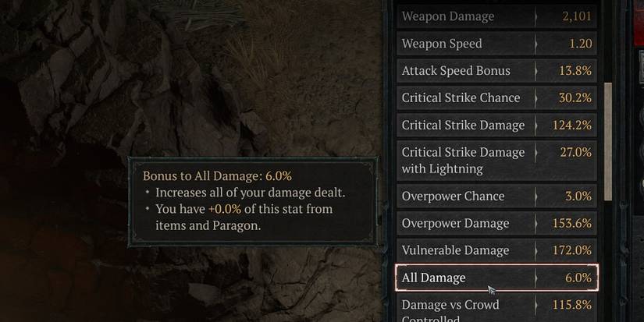Click the Damage vs Crowd Controlled row
Viewport: 644px width, 322px height.
click(x=496, y=309)
